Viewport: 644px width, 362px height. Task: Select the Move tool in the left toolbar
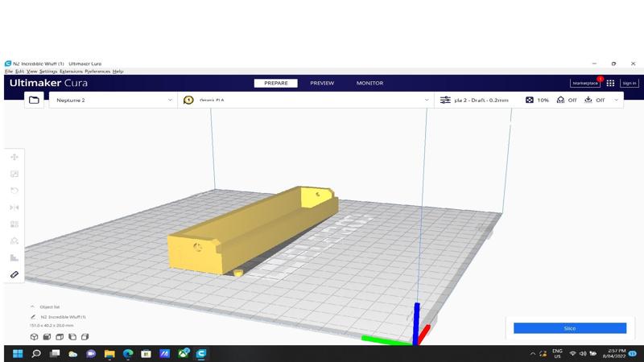pos(14,157)
